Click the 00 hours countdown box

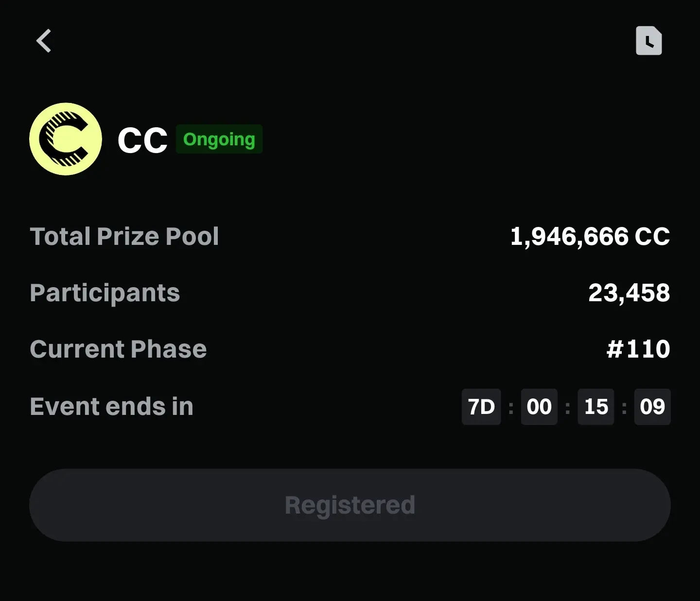[x=539, y=407]
